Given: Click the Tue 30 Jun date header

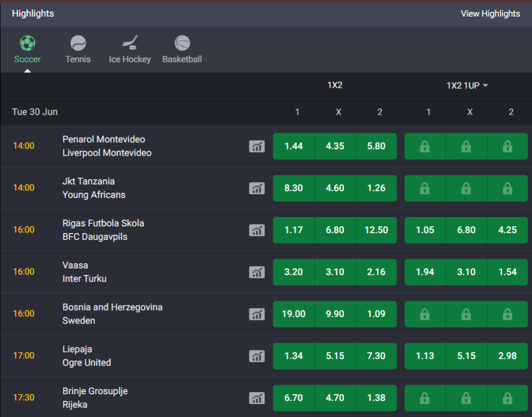Looking at the screenshot, I should (35, 112).
